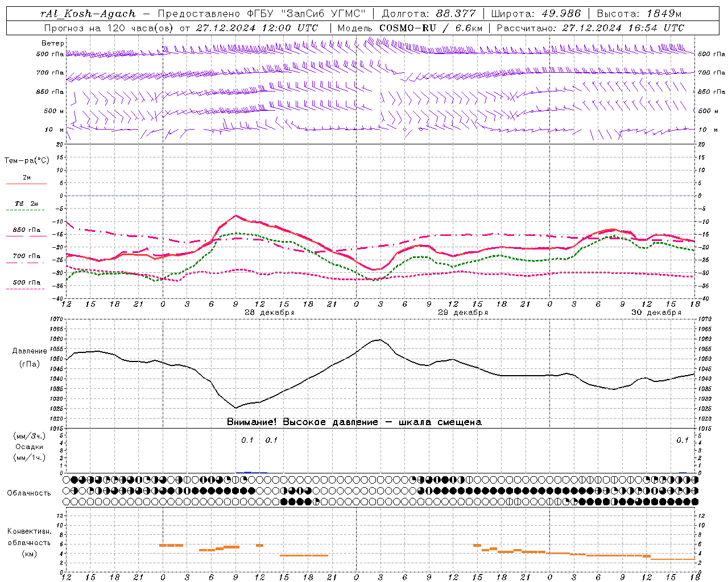Click the '29 декабря' date label
This screenshot has width=728, height=582.
pos(462,313)
